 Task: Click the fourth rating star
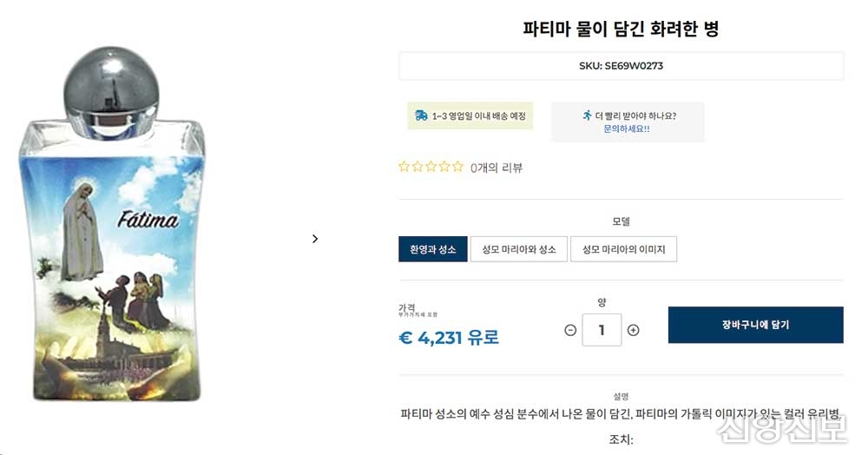[x=444, y=167]
